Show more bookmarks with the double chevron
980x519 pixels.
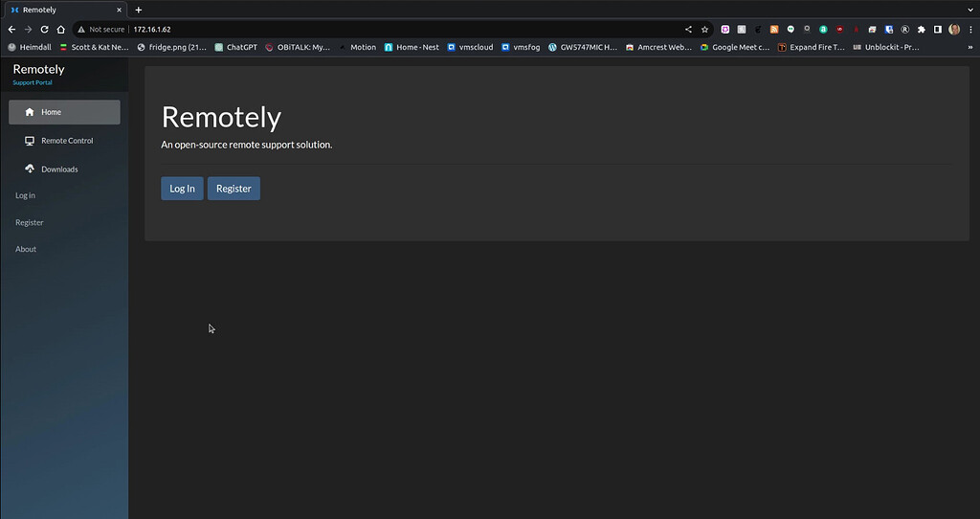[970, 47]
